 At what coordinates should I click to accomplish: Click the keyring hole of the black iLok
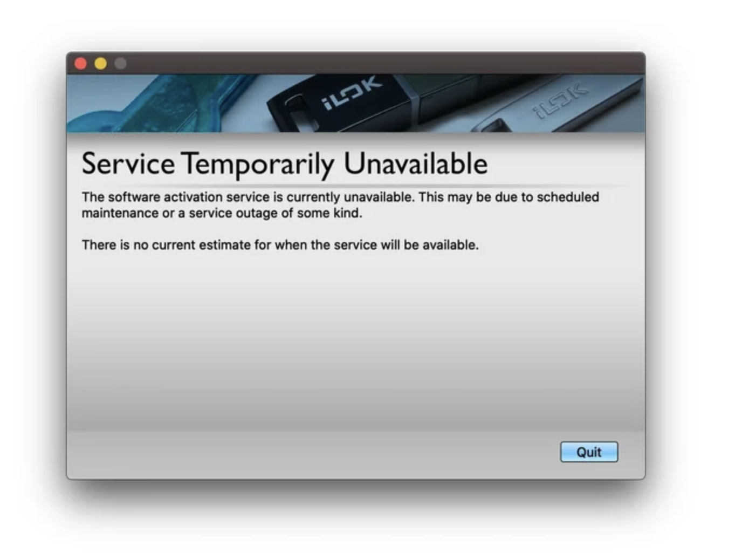[294, 111]
